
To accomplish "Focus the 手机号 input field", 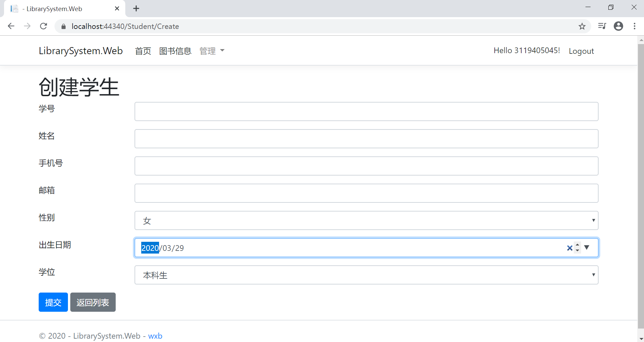I will coord(366,166).
